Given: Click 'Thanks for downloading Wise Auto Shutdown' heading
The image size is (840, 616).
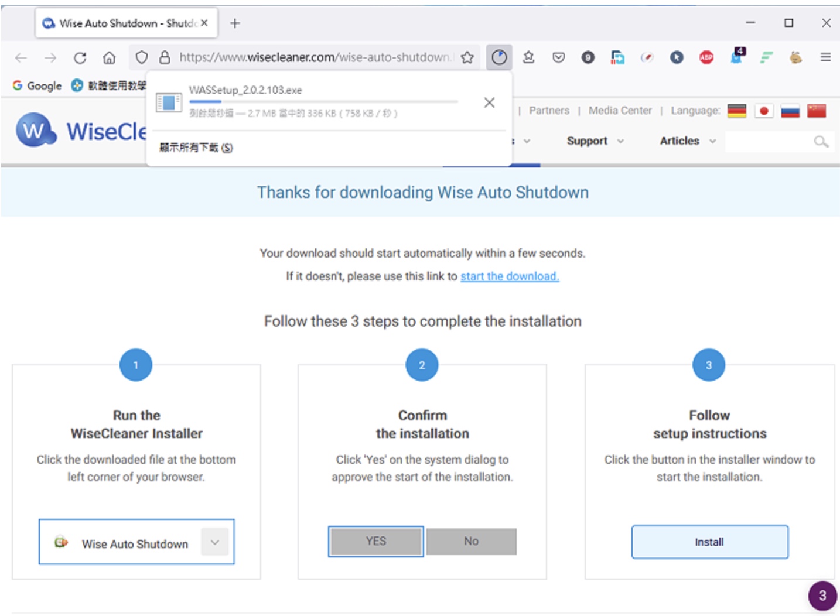Looking at the screenshot, I should [423, 192].
